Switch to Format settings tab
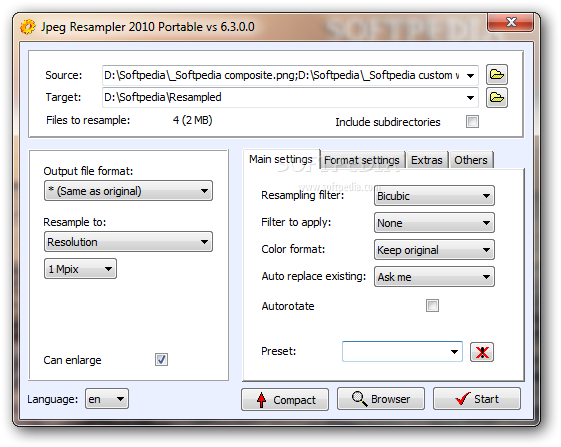 362,160
